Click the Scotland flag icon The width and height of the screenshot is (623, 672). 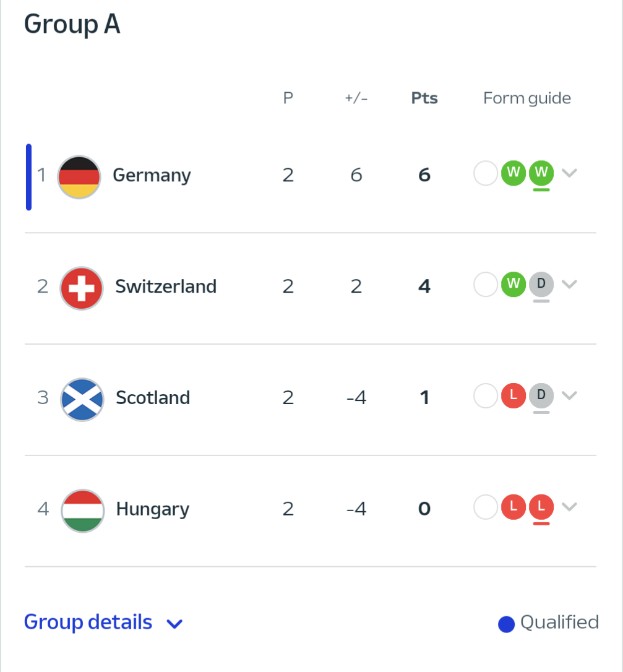[82, 398]
